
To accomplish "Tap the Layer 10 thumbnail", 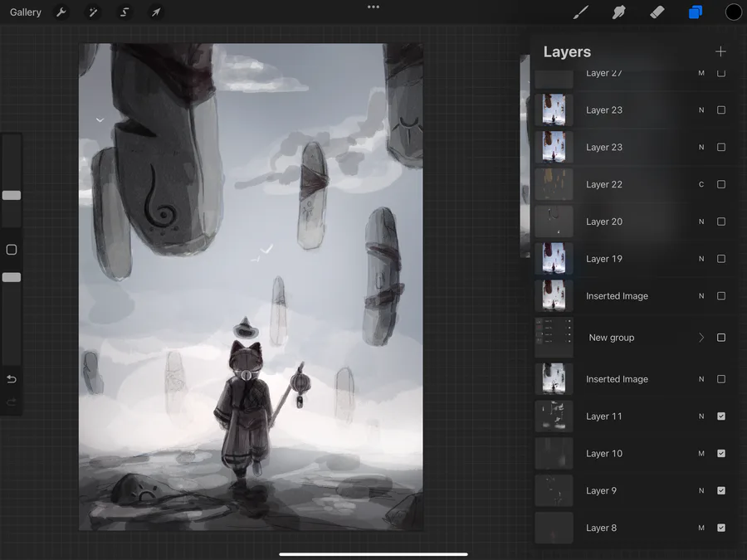I will click(554, 453).
